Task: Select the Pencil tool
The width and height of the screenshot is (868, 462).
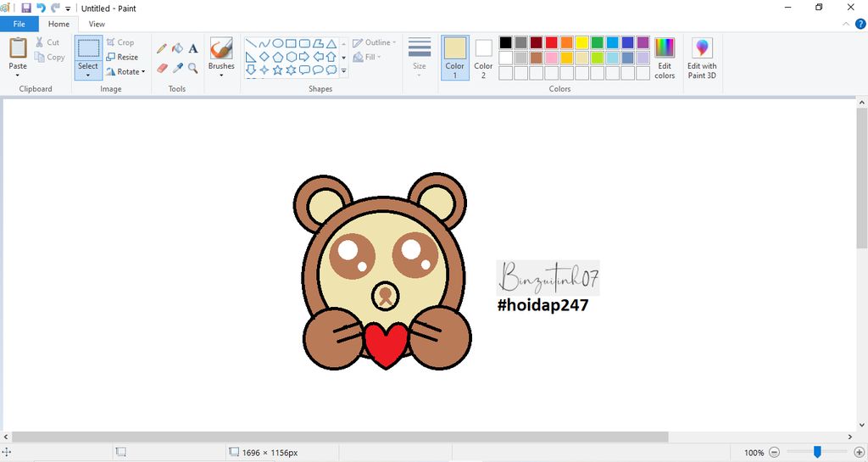Action: (x=162, y=48)
